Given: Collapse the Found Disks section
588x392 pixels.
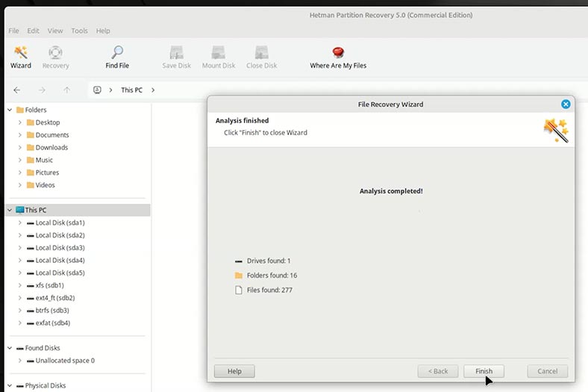Looking at the screenshot, I should pyautogui.click(x=10, y=348).
